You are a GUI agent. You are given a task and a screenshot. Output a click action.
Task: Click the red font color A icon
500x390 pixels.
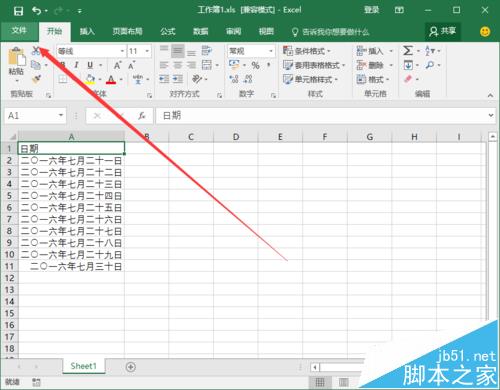111,79
